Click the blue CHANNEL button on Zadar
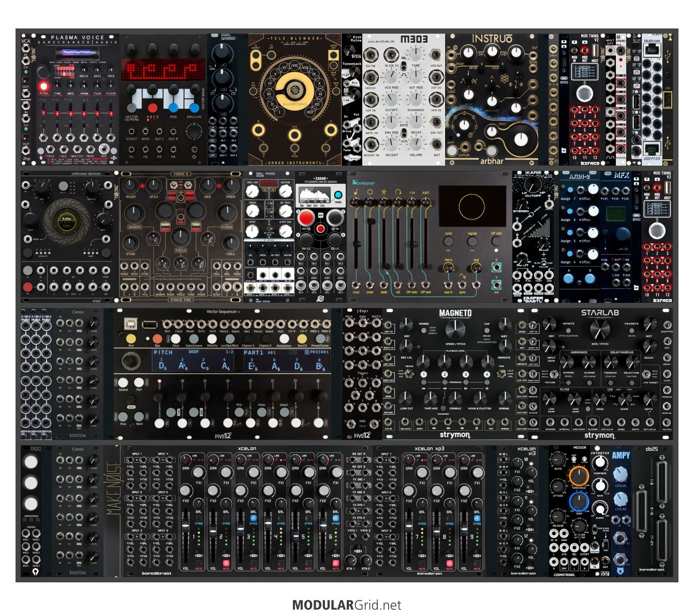694x616 pixels. click(x=338, y=195)
